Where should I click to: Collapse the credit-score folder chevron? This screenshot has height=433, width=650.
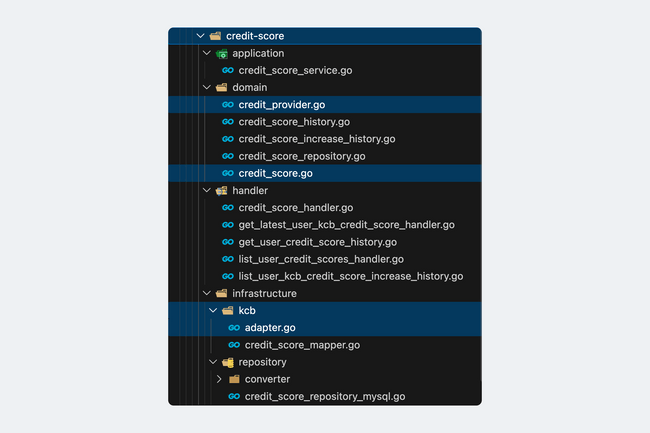[x=201, y=36]
